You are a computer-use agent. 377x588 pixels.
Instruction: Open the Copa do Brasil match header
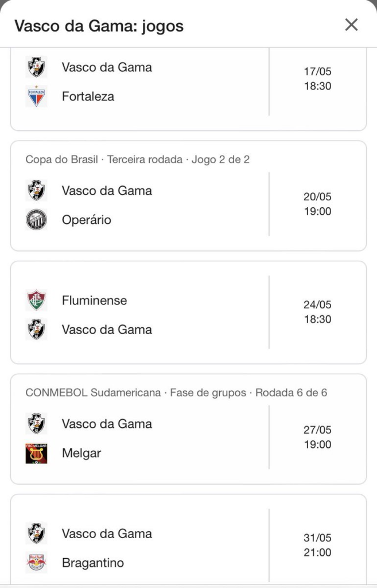[138, 159]
